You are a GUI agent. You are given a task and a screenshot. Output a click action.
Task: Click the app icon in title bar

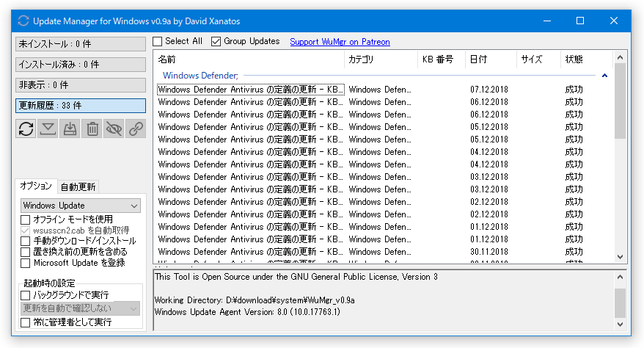(23, 21)
